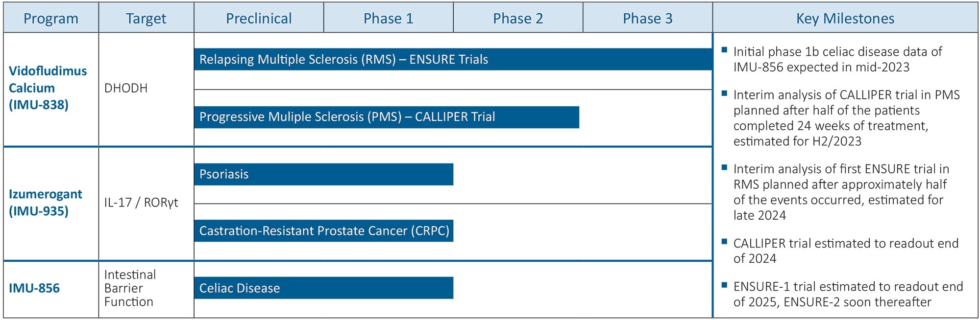The image size is (980, 320).
Task: Select the IL-17 / RORγt target cell
Action: (141, 203)
